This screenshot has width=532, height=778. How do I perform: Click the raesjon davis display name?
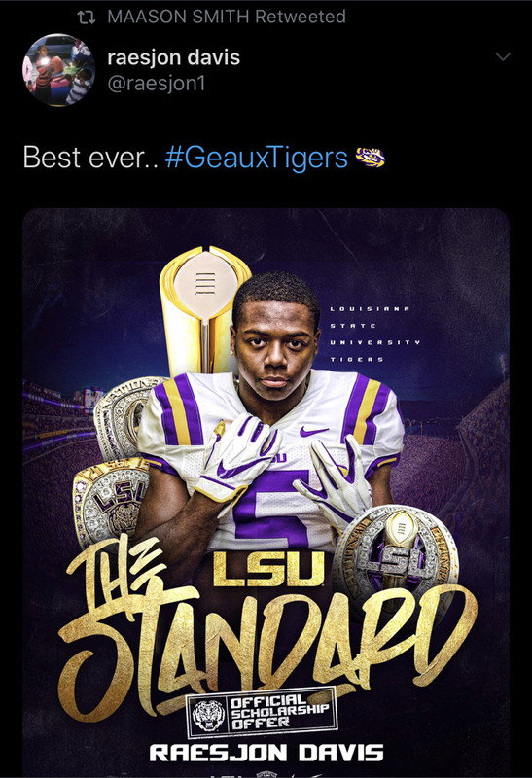174,57
